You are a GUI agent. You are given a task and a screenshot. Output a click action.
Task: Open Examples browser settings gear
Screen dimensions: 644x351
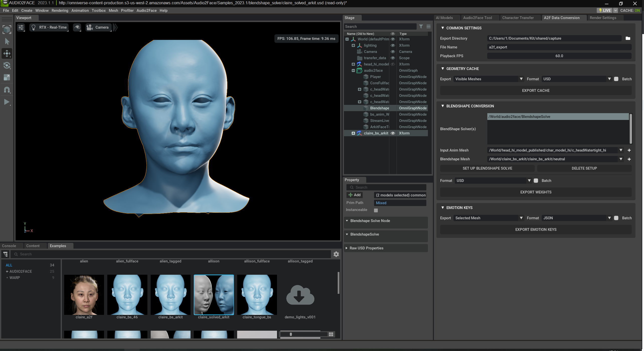(x=336, y=254)
